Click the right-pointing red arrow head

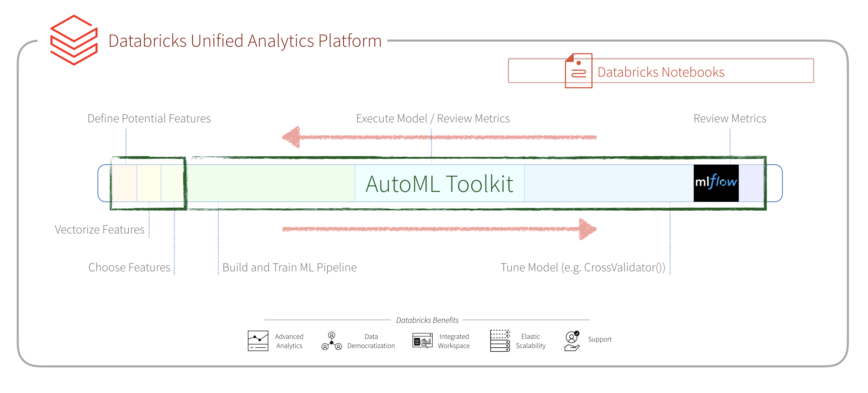[587, 229]
